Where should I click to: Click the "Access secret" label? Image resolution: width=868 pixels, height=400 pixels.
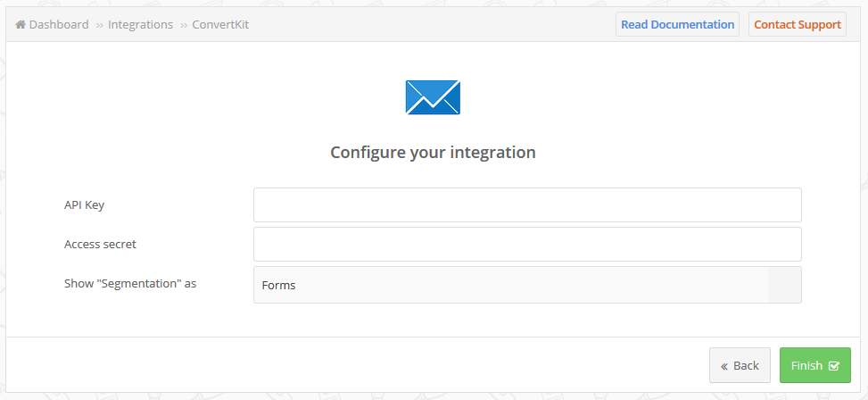coord(100,244)
